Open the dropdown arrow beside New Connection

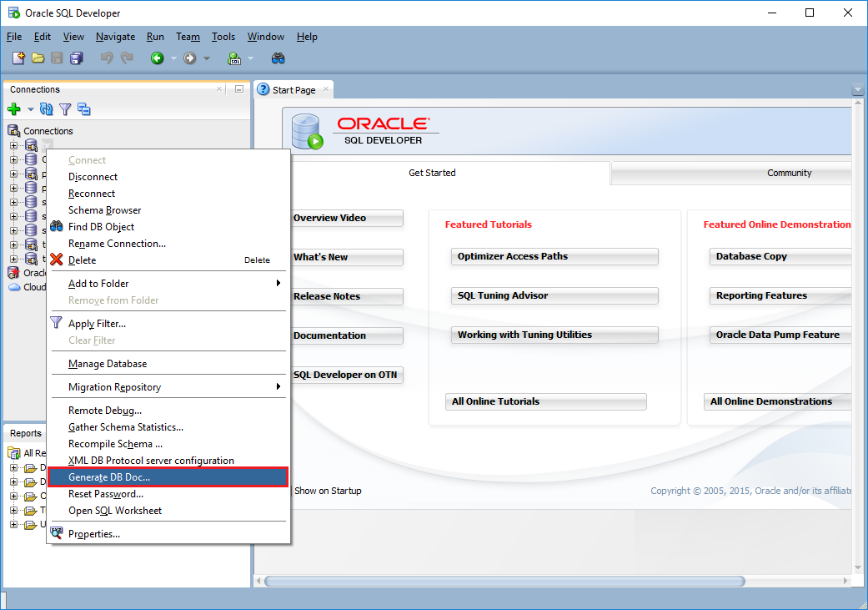(x=31, y=109)
